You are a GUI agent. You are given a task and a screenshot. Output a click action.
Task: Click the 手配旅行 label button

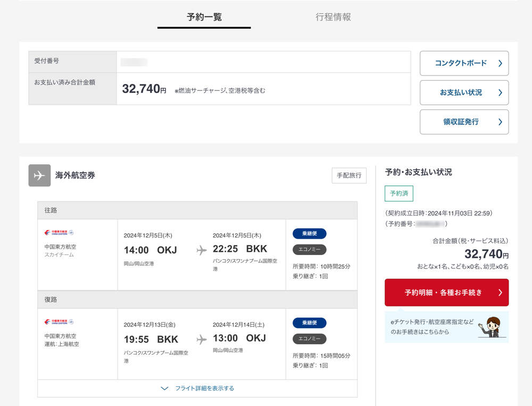click(349, 175)
